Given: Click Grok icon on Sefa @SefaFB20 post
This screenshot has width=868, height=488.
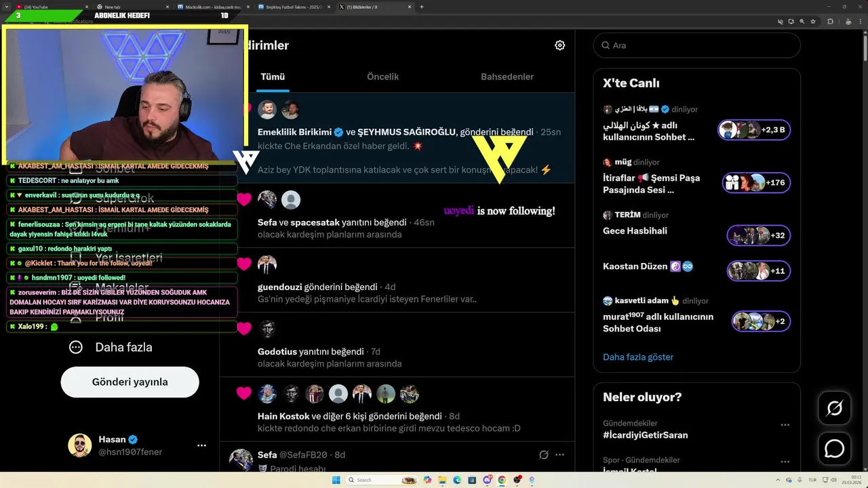Looking at the screenshot, I should [x=543, y=455].
